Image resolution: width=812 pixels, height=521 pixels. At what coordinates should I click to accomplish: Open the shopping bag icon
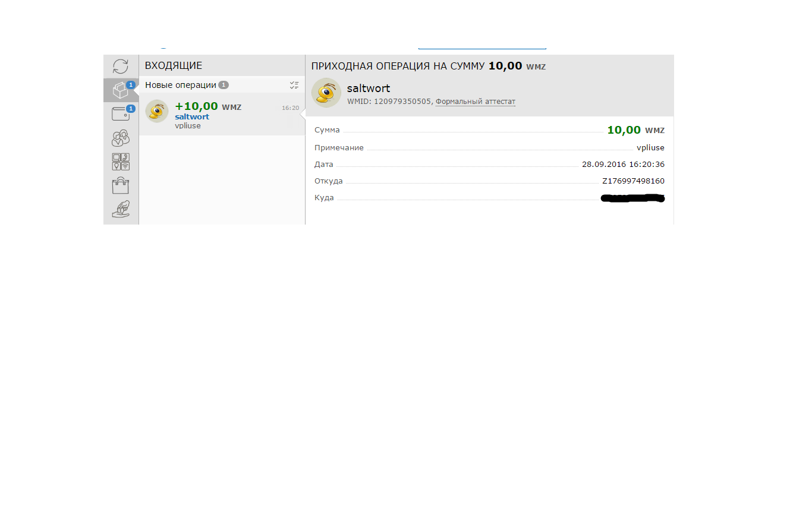tap(121, 185)
